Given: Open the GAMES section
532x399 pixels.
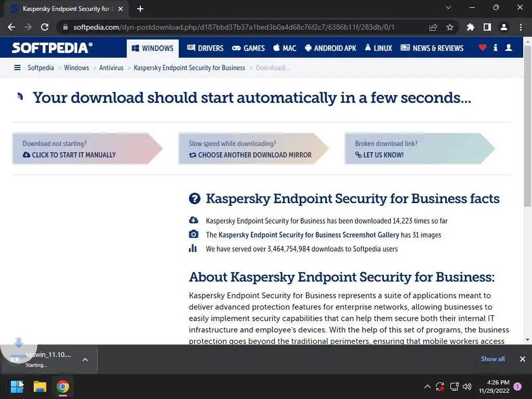Looking at the screenshot, I should (248, 48).
